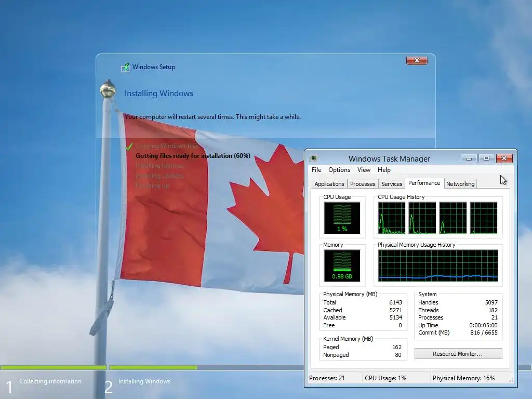
Task: Click the first CPU Usage History graph
Action: pos(392,218)
